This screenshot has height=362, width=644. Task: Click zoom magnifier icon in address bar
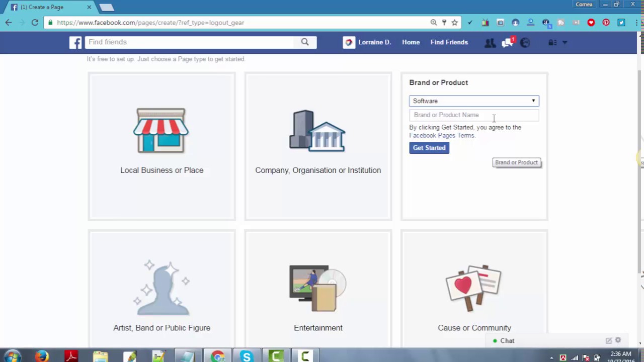(433, 23)
